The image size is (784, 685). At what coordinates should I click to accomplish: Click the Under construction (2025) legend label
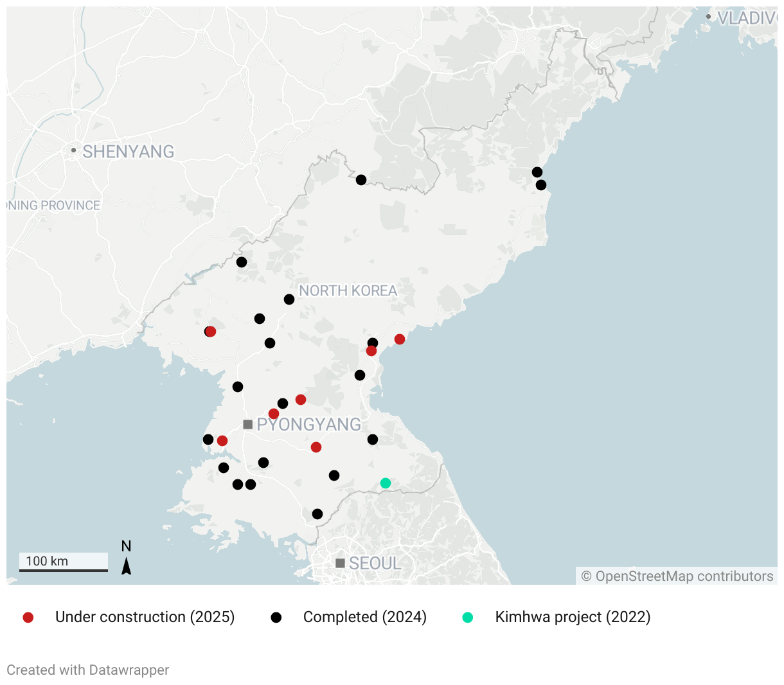click(x=145, y=617)
